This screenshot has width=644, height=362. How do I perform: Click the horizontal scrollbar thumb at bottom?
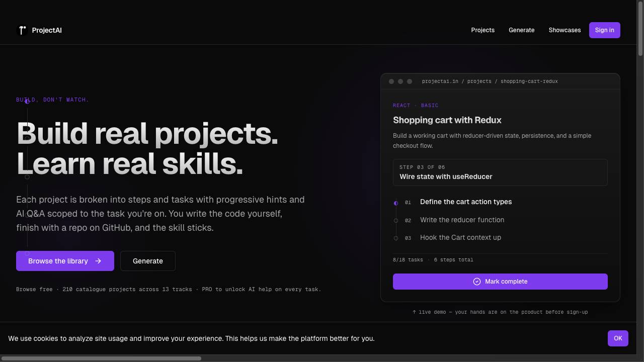(x=101, y=358)
